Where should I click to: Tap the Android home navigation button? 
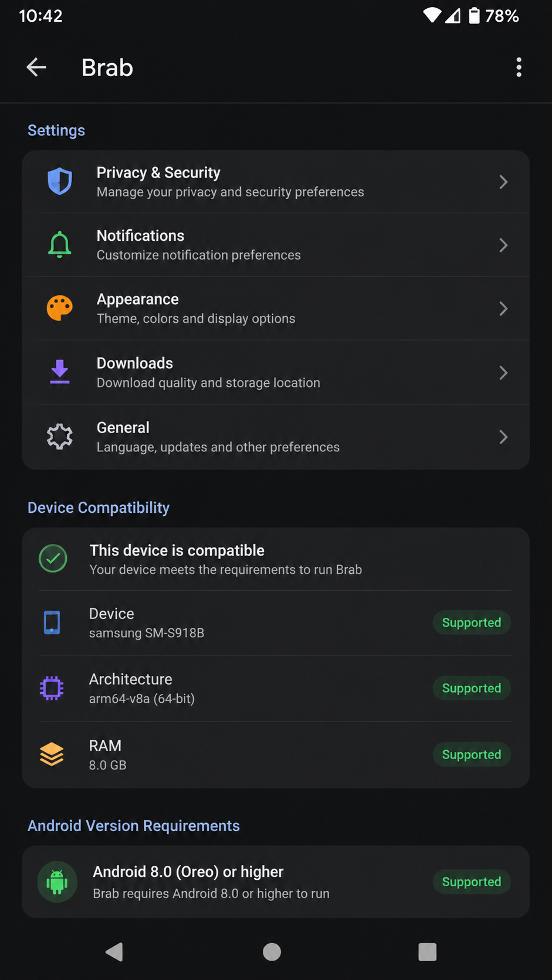(272, 952)
